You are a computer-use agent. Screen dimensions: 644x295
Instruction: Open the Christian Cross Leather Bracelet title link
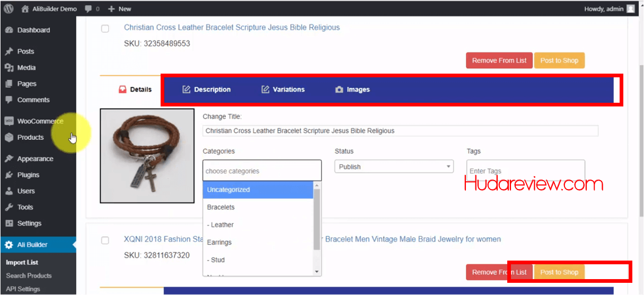[232, 27]
